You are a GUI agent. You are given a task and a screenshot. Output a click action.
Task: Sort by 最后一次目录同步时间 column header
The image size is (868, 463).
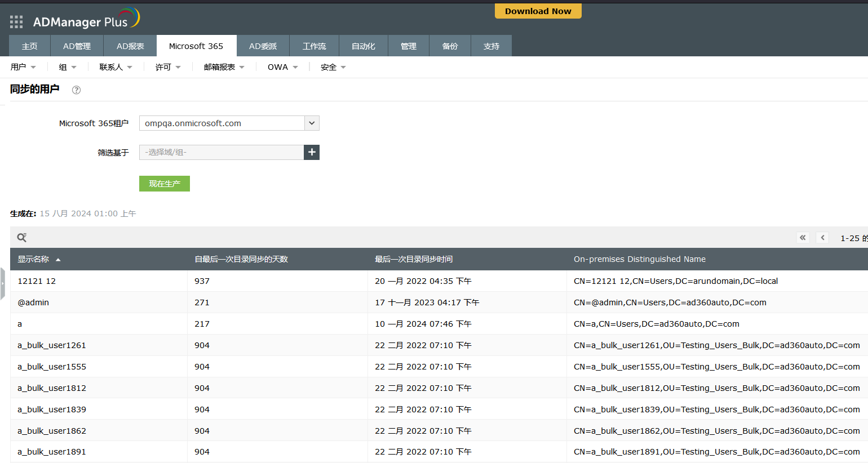pos(414,259)
